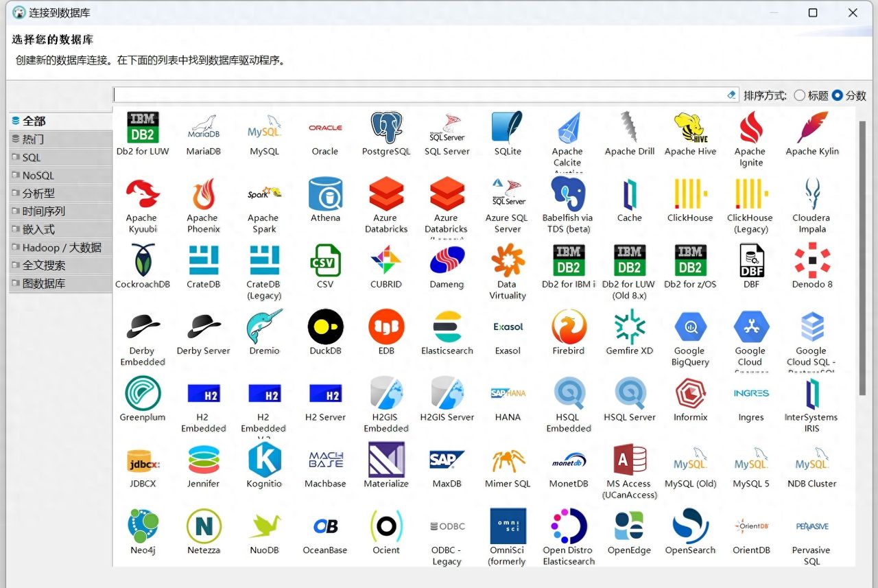878x588 pixels.
Task: Pick the Dremio narwhal icon
Action: 264,327
